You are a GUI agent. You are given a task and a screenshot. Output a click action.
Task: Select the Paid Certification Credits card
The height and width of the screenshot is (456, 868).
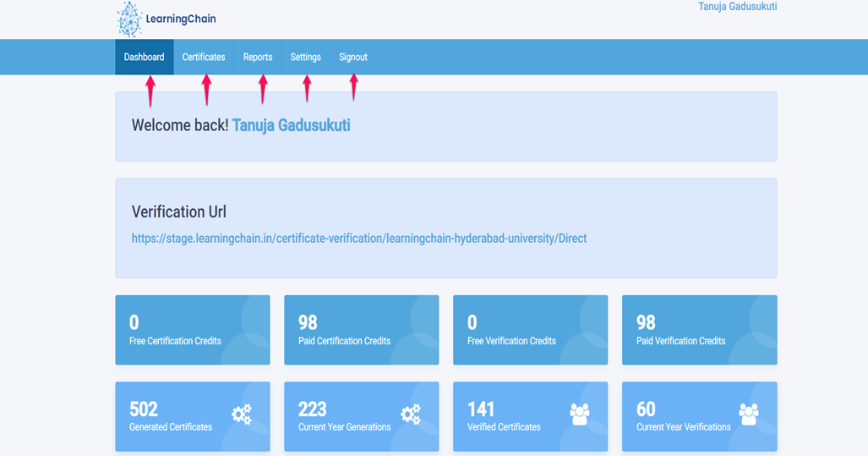tap(362, 330)
